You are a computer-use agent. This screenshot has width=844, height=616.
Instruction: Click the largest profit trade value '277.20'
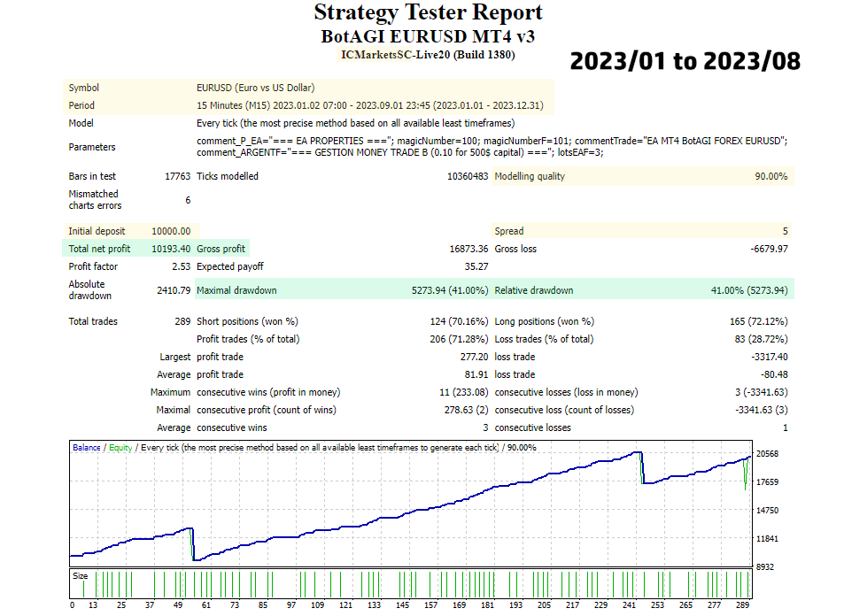pyautogui.click(x=474, y=357)
